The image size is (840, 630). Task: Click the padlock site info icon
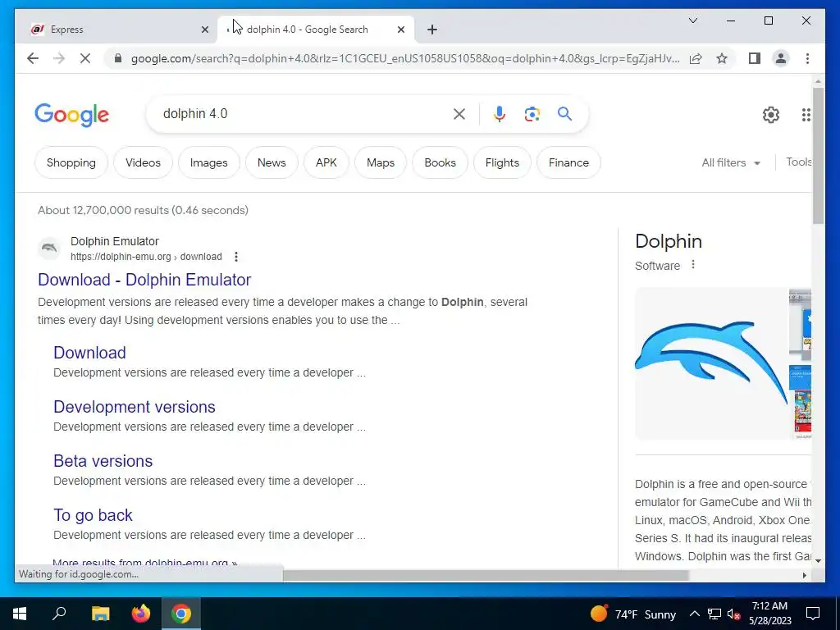coord(118,58)
